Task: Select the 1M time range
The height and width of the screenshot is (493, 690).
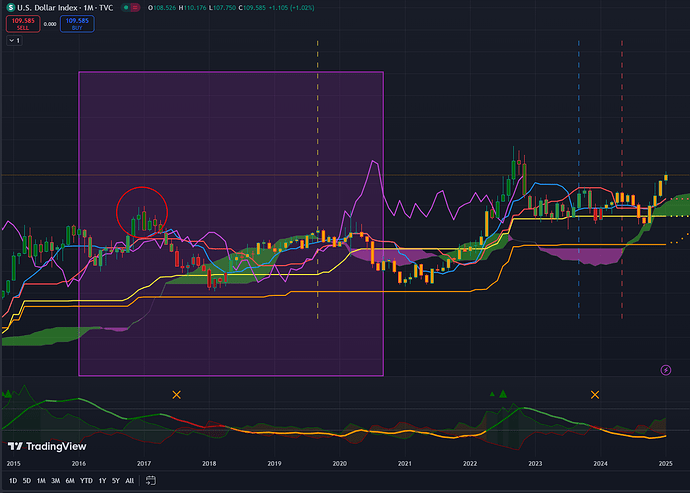Action: coord(41,481)
